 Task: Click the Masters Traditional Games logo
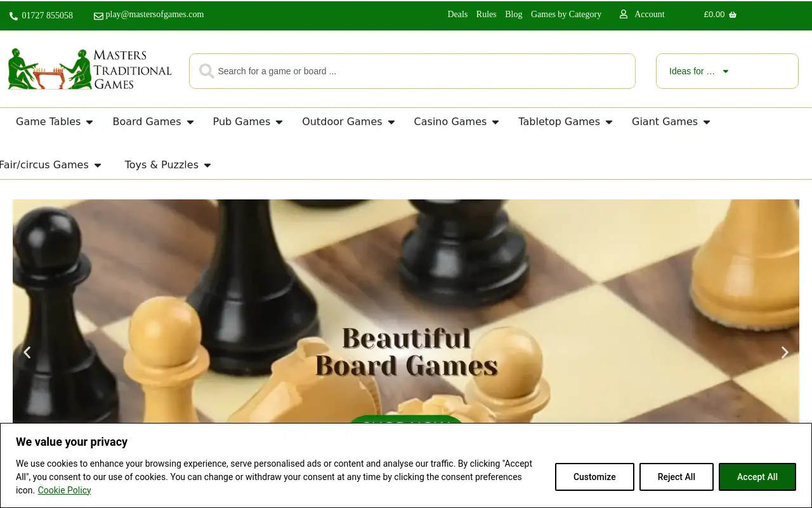coord(89,69)
